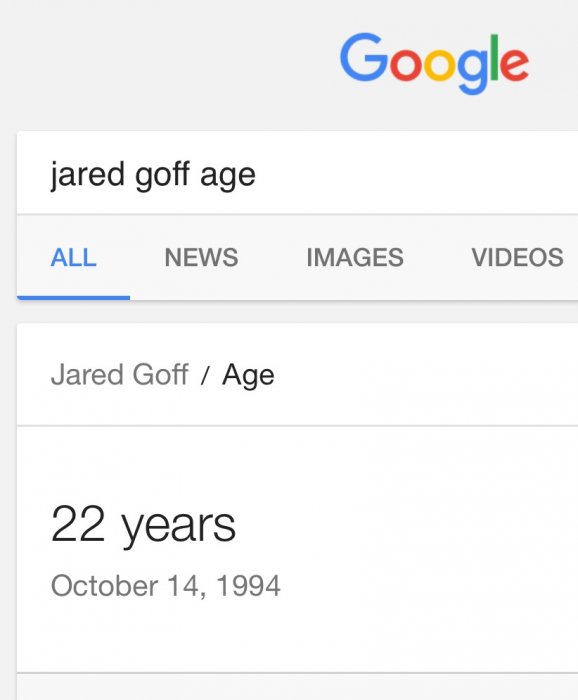This screenshot has width=578, height=700.
Task: Click the lowercase blue g in the logo
Action: [x=474, y=71]
